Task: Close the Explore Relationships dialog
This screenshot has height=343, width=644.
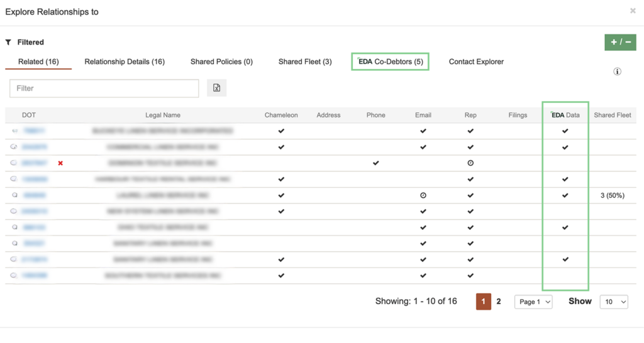Action: click(x=633, y=11)
